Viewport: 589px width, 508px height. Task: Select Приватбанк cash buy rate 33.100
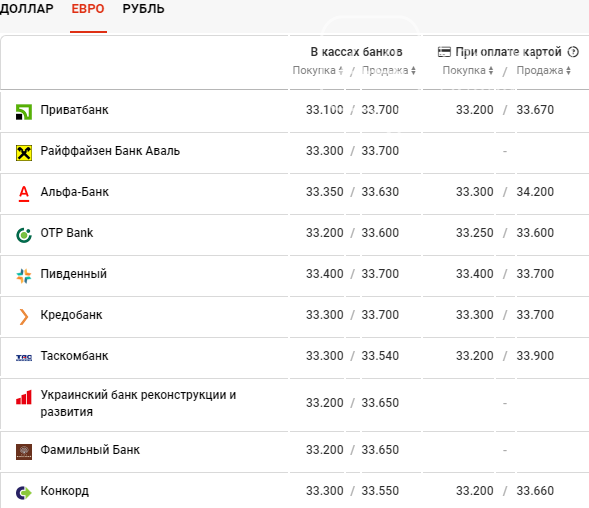pos(325,110)
